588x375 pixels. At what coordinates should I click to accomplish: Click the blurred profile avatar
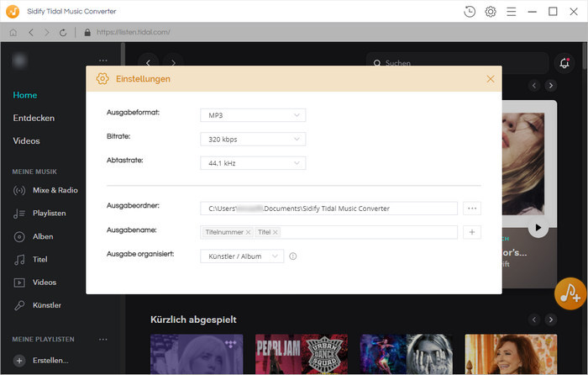pos(19,61)
